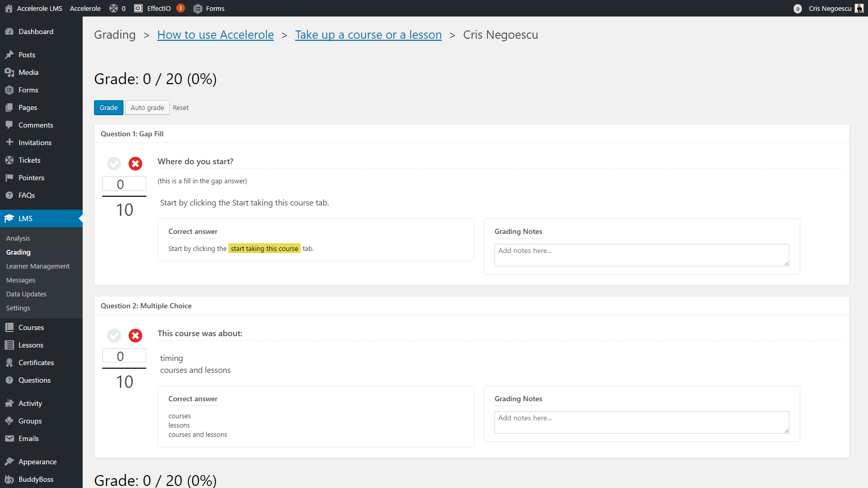Focus Question 1 Grading Notes textarea

coord(642,255)
